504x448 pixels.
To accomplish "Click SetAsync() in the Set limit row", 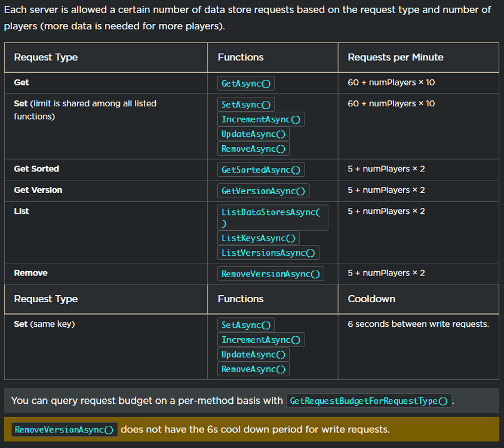I will [x=246, y=105].
